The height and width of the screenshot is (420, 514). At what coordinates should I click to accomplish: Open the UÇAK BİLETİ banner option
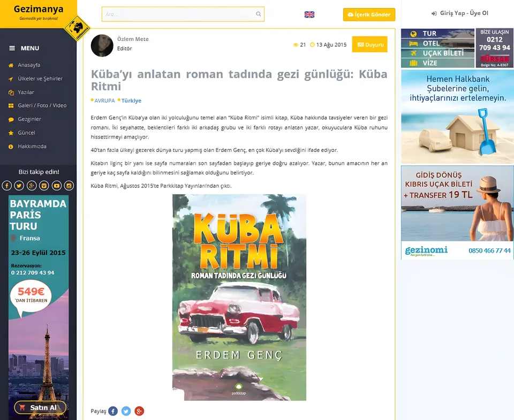437,53
